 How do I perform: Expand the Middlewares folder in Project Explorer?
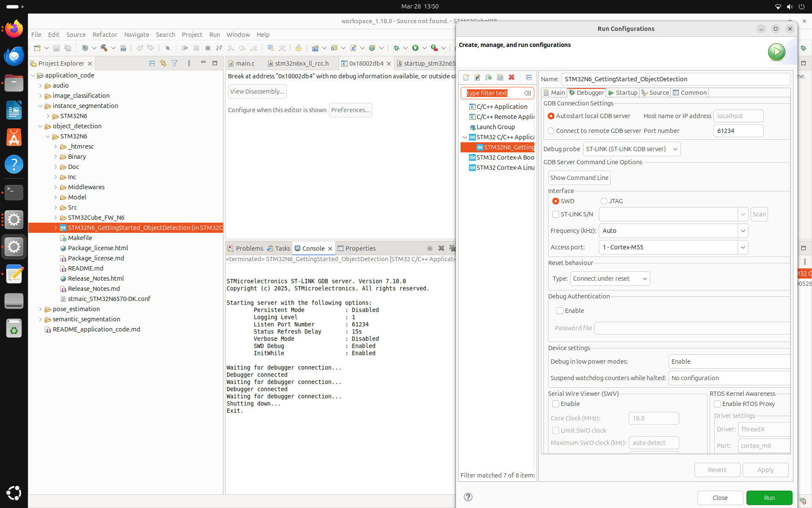coord(55,187)
